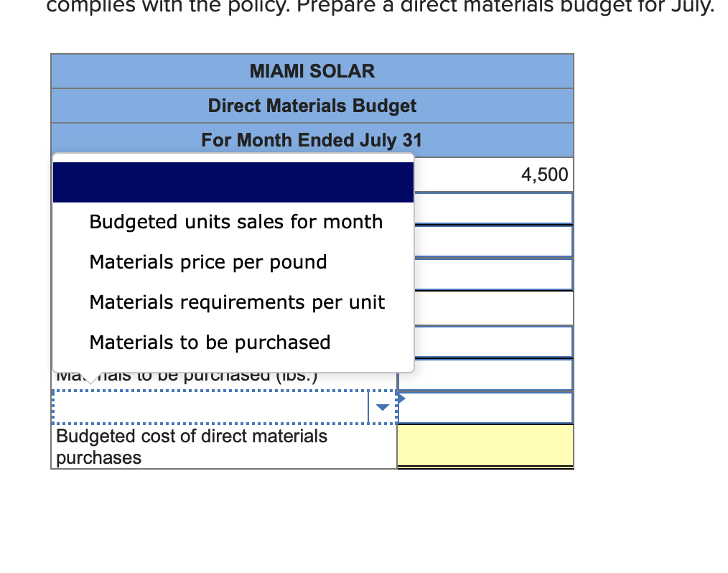Click the "Budgeted cost of direct materials purchases" label
Screen dimensions: 728x573
(x=190, y=446)
